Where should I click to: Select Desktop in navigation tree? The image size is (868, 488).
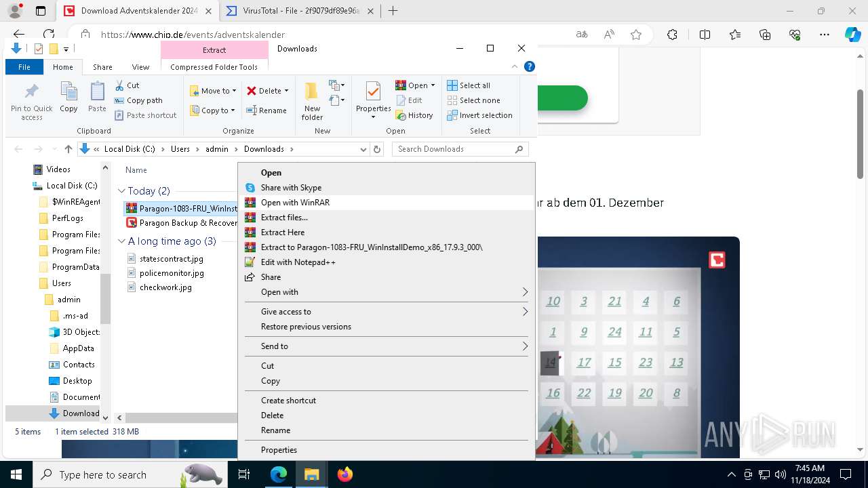pos(77,381)
